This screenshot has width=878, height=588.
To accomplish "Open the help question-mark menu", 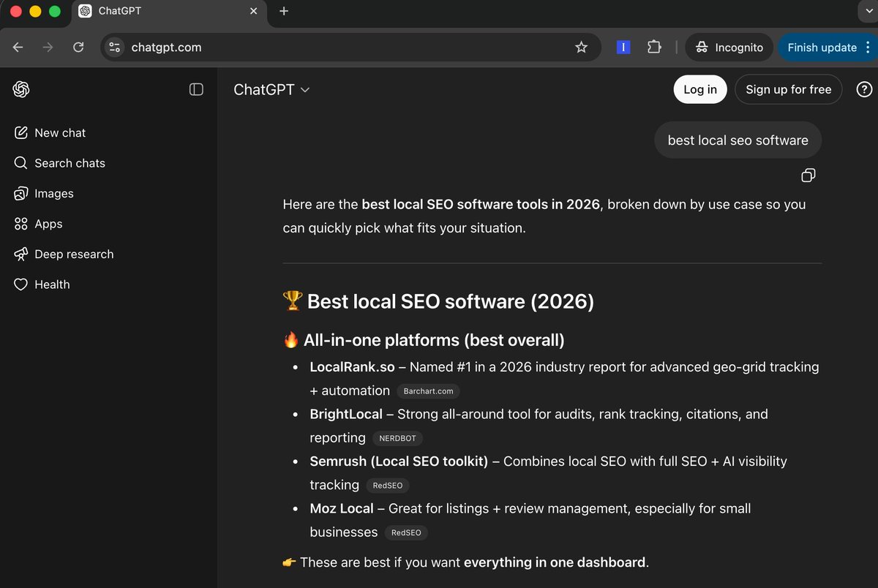I will 864,89.
